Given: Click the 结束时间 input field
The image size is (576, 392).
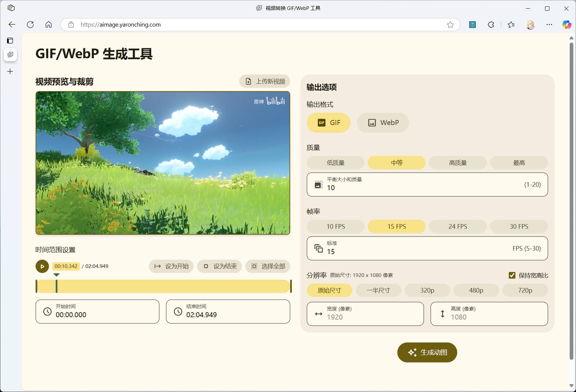Looking at the screenshot, I should (x=228, y=312).
